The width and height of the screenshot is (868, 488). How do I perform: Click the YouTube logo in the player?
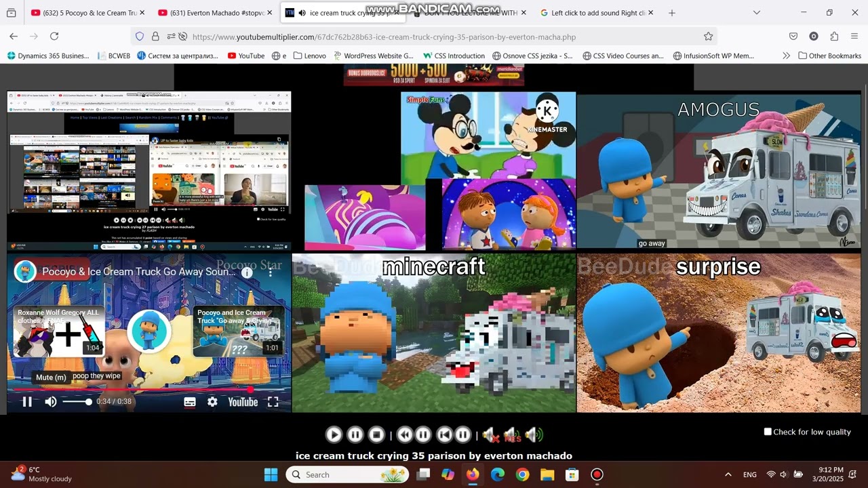(243, 402)
